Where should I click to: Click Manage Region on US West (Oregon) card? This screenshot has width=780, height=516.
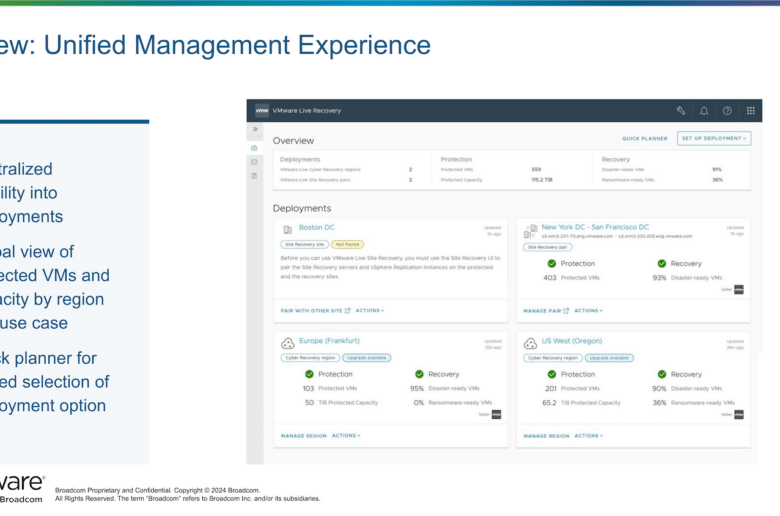coord(546,436)
